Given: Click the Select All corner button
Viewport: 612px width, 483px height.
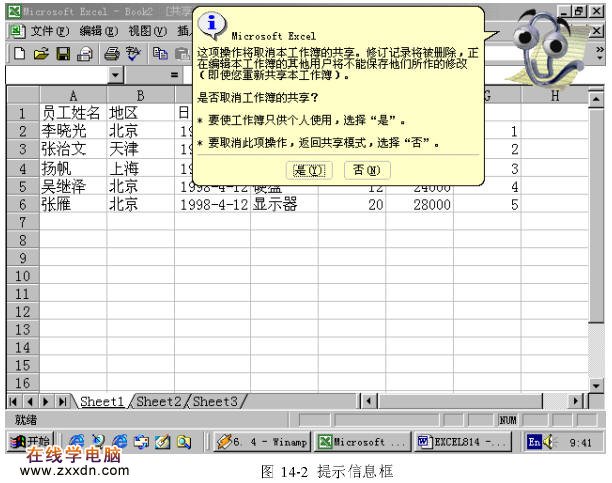Looking at the screenshot, I should 23,95.
